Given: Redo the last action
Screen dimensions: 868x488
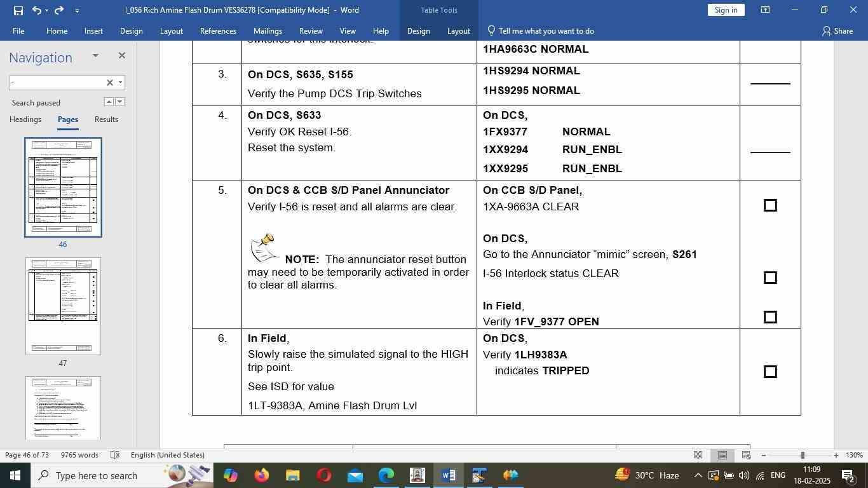Looking at the screenshot, I should coord(59,10).
